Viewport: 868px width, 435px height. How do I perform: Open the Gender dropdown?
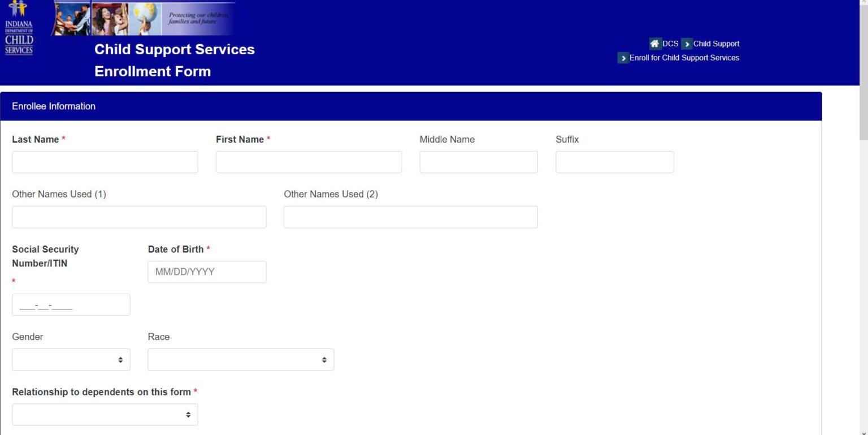(71, 359)
